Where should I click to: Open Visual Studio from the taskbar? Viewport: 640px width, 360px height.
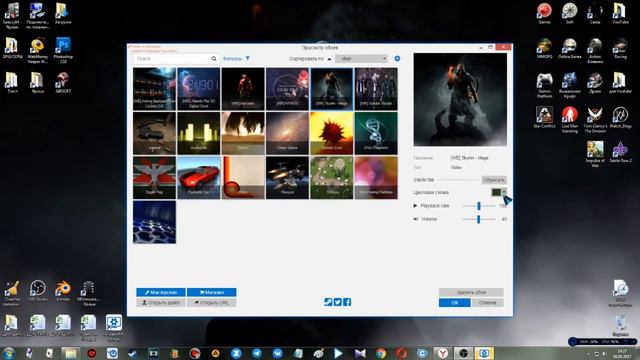pos(360,353)
